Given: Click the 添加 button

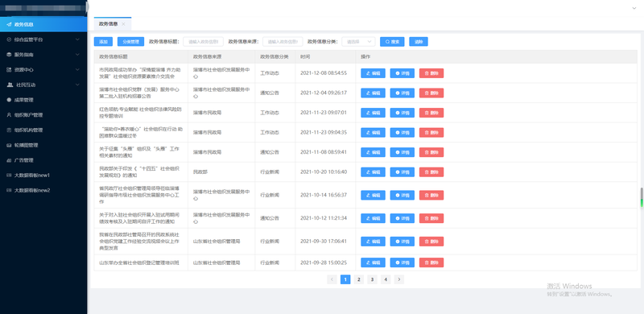Looking at the screenshot, I should click(x=103, y=42).
